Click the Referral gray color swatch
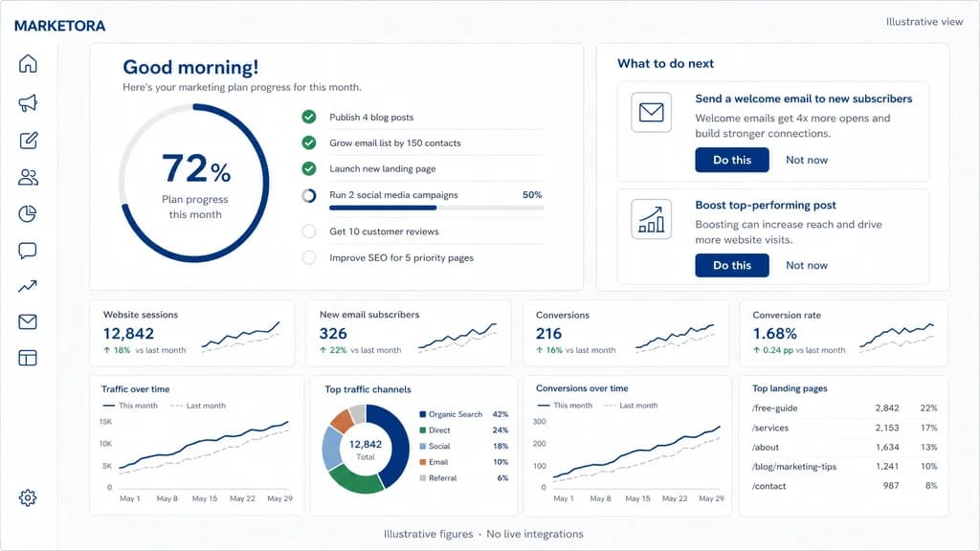Viewport: 980px width, 551px height. (422, 478)
